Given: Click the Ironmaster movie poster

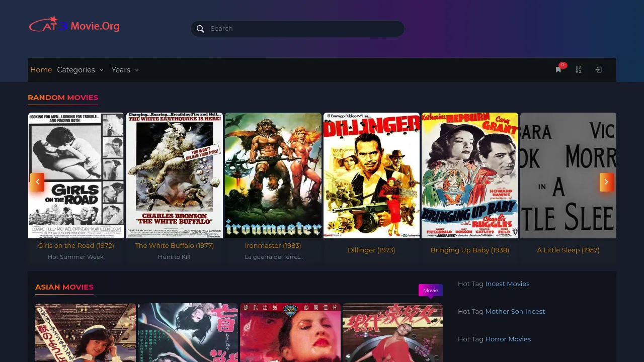Looking at the screenshot, I should tap(273, 175).
